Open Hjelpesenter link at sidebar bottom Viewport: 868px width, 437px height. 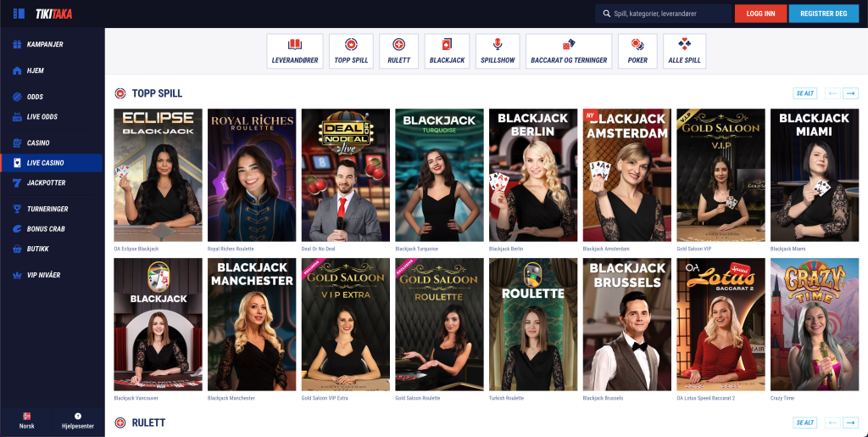tap(78, 420)
